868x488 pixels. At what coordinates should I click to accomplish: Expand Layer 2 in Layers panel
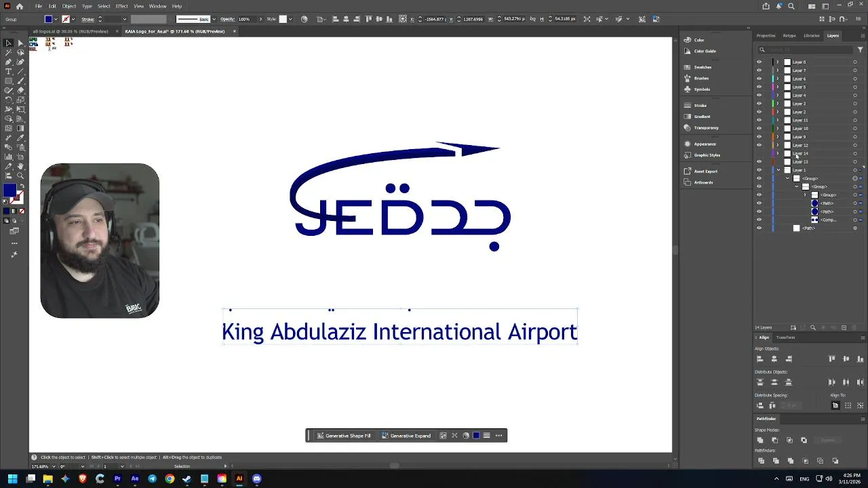[x=778, y=112]
